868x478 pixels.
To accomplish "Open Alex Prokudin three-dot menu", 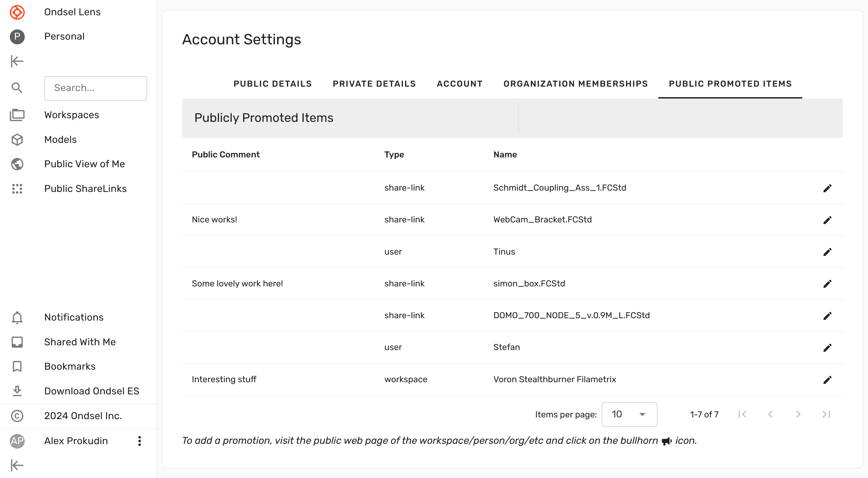I will pyautogui.click(x=140, y=441).
